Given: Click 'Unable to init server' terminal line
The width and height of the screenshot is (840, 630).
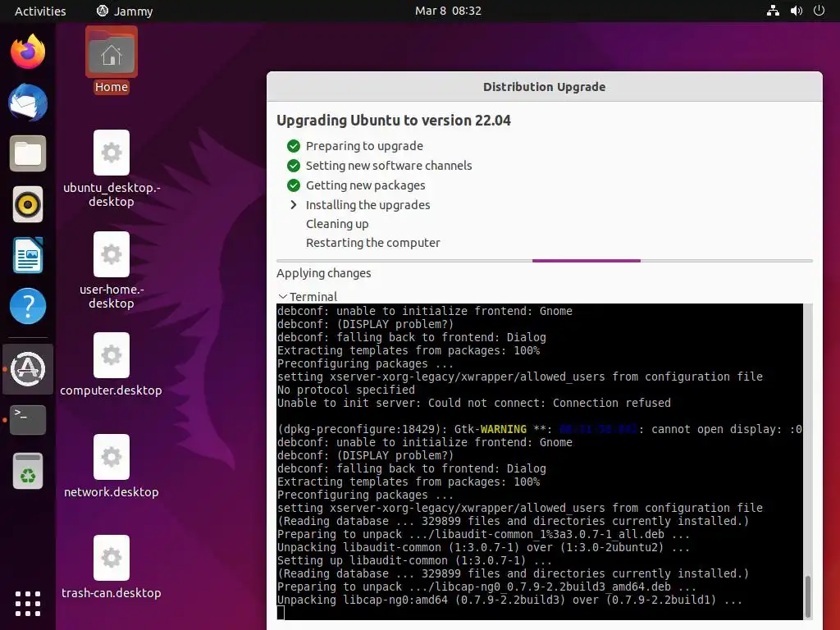Looking at the screenshot, I should point(474,403).
